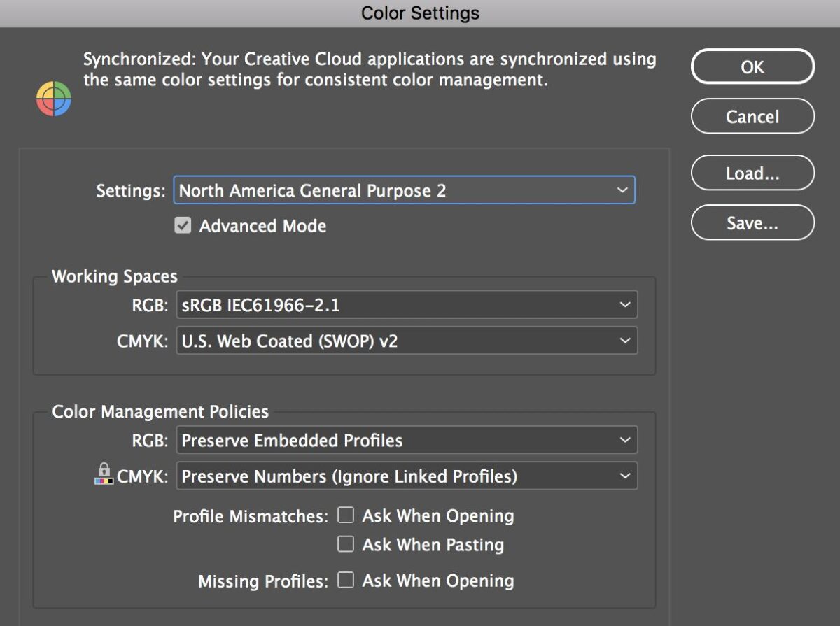Screen dimensions: 840x626
Task: Open the CMYK color management policy dropdown
Action: coord(407,476)
